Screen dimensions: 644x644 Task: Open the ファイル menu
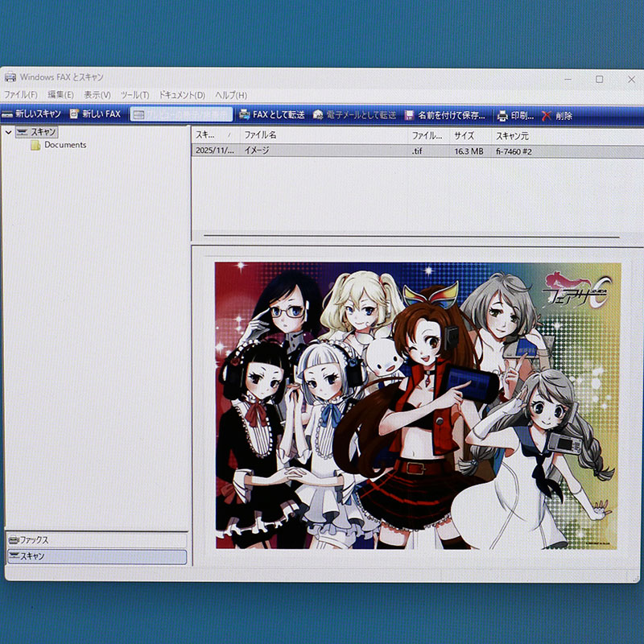coord(19,94)
